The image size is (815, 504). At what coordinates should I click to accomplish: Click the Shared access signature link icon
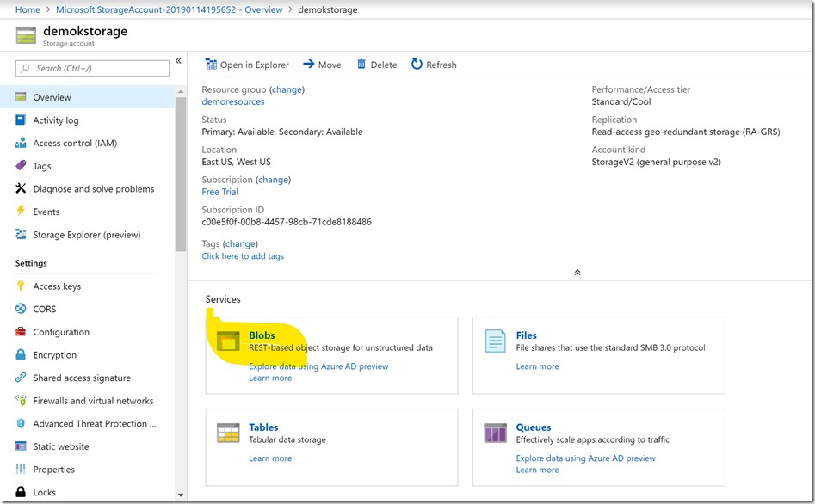[x=21, y=378]
